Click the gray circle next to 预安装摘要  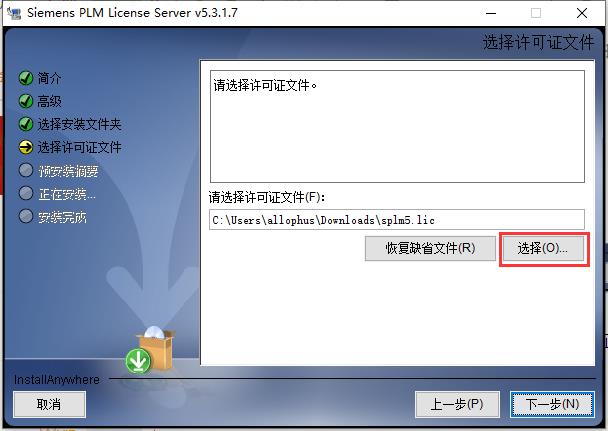tap(26, 170)
